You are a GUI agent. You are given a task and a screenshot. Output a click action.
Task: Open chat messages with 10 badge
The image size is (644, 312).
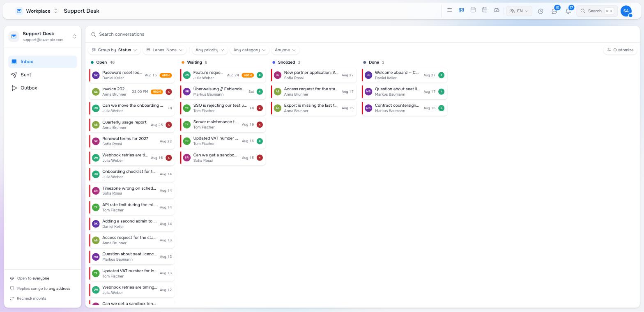tap(554, 11)
